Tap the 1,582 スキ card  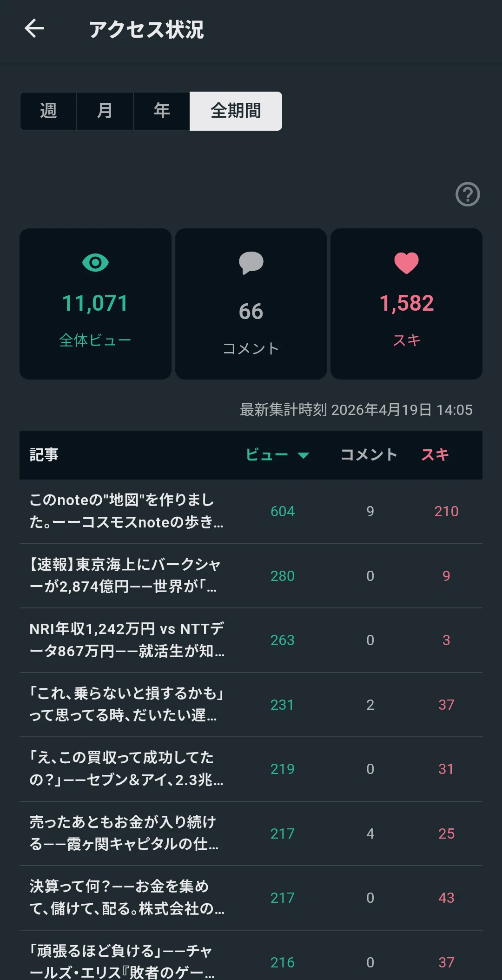coord(407,304)
